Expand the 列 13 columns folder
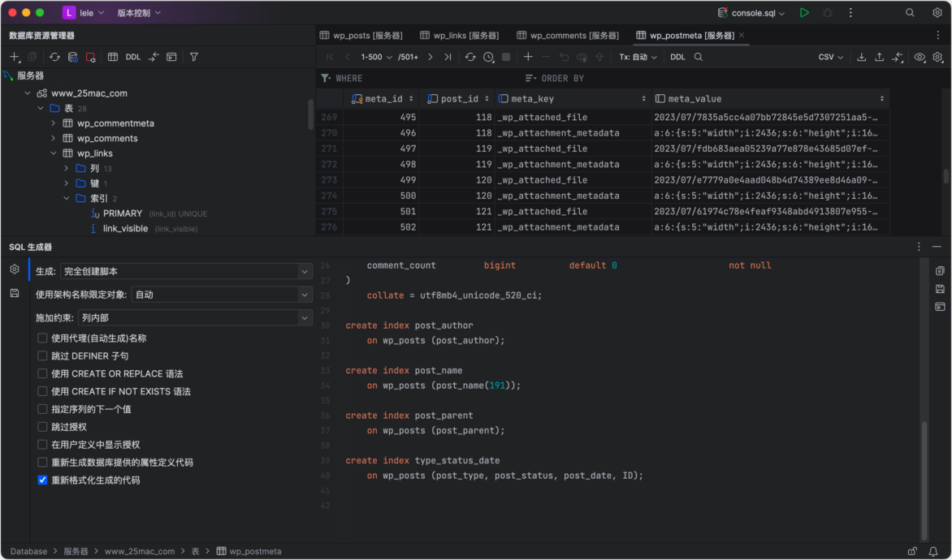 click(x=67, y=168)
